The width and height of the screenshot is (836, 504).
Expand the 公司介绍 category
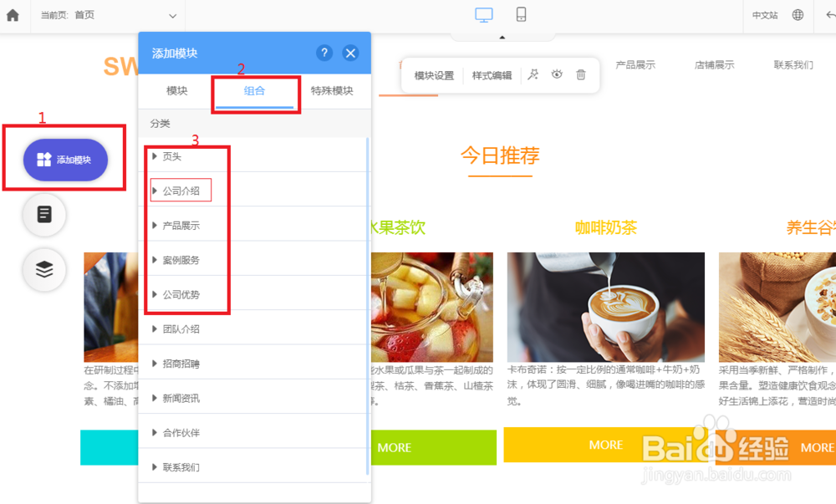point(252,191)
